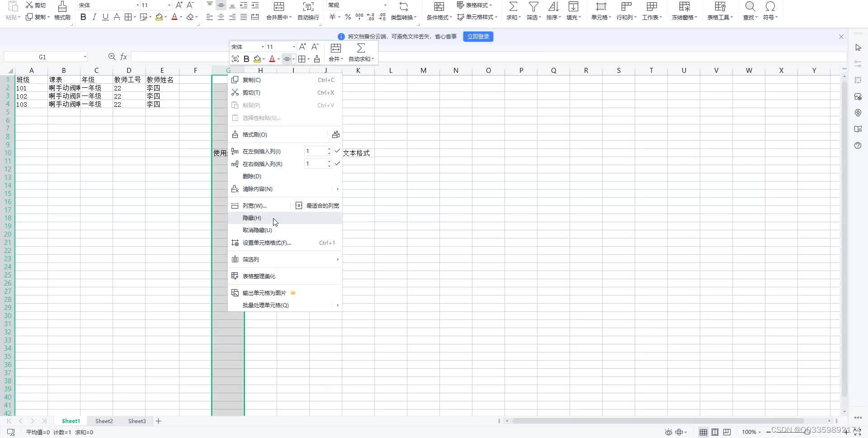
Task: Click the mini toolbar Merge (合并) icon
Action: point(336,48)
